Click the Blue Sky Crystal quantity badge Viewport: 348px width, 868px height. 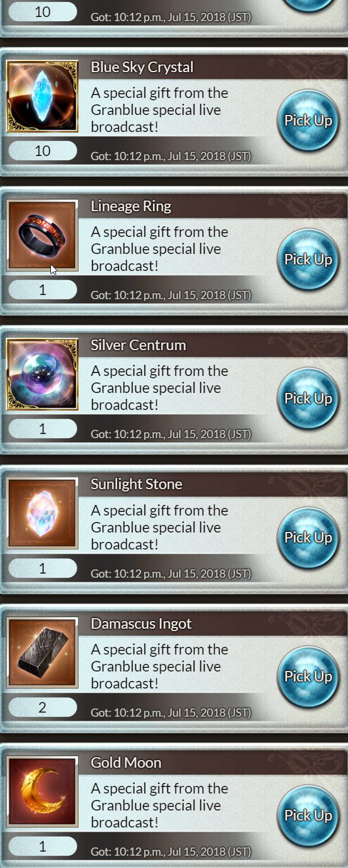pos(42,151)
